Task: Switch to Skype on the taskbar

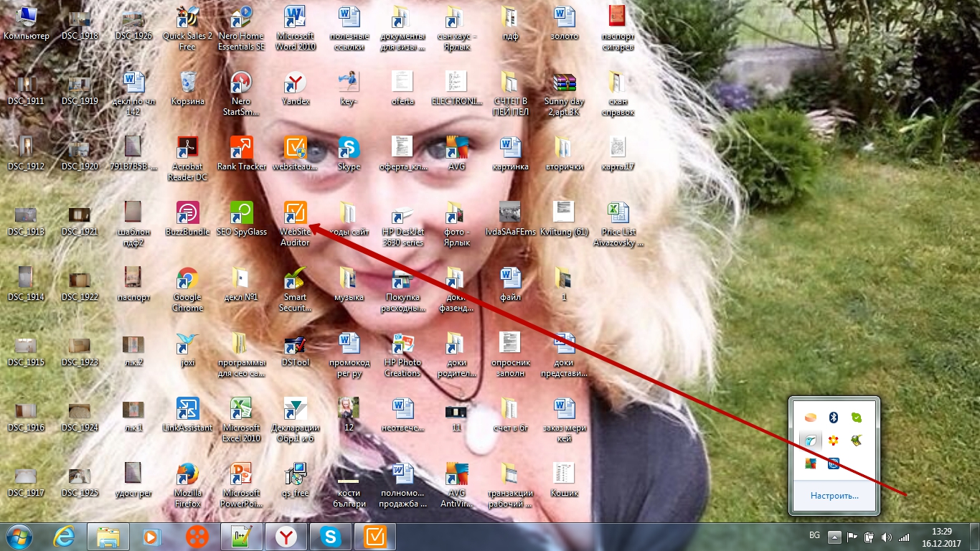Action: click(x=331, y=537)
